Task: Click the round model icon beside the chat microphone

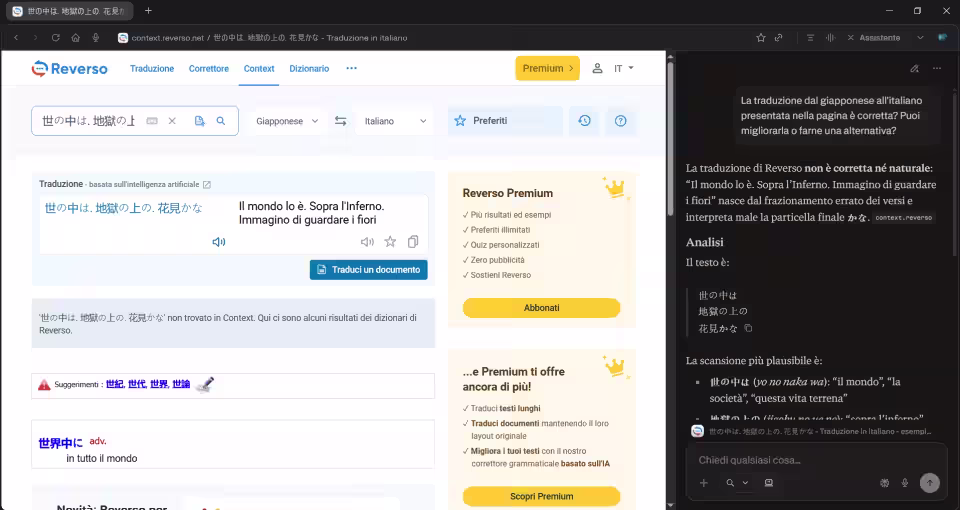Action: [x=884, y=483]
